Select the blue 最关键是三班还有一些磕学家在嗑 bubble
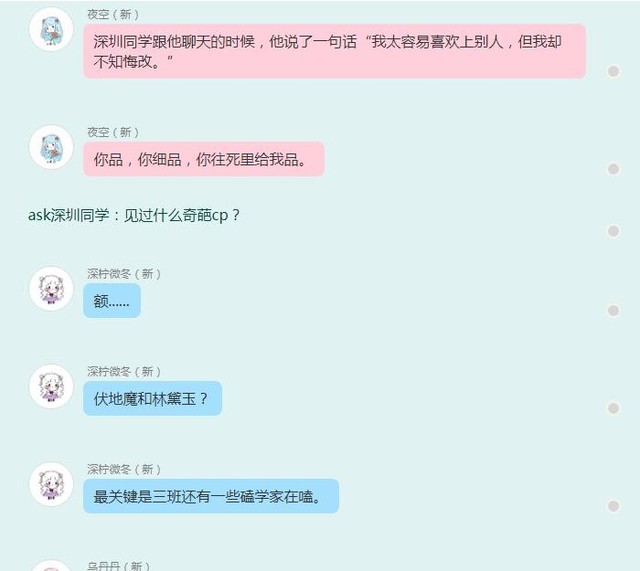Viewport: 640px width, 571px height. pos(211,496)
